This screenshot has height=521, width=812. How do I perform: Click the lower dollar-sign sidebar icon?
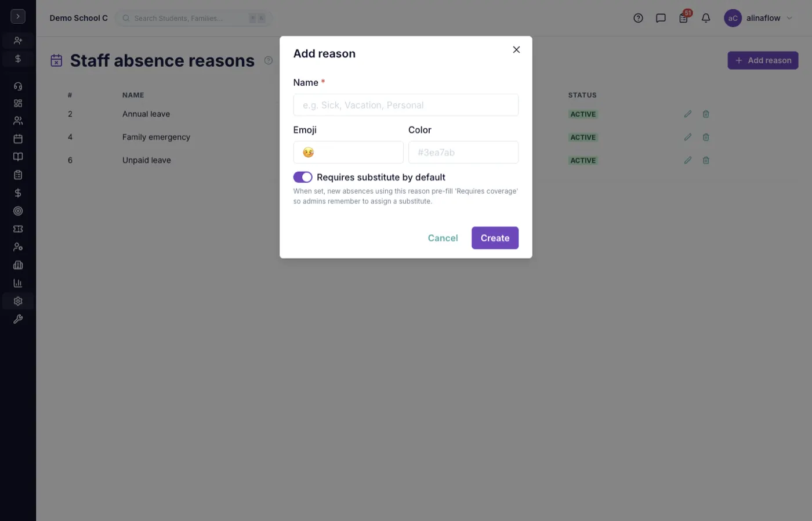[18, 193]
